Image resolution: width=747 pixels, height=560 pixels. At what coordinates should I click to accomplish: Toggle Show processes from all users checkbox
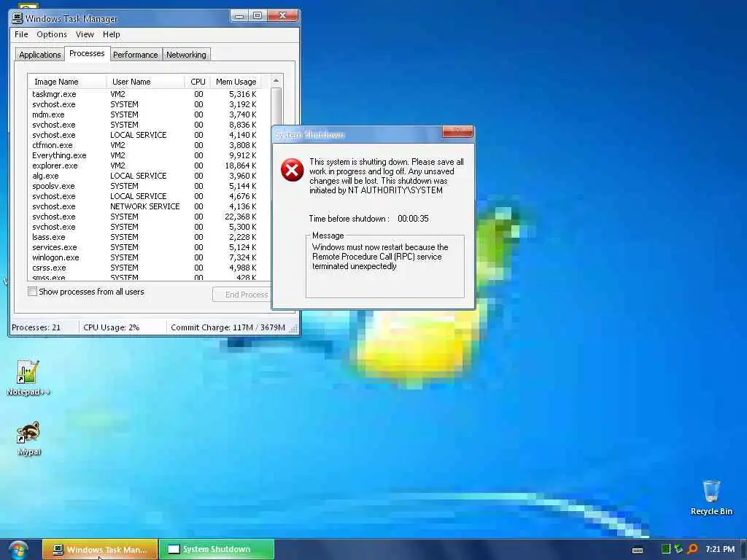click(32, 292)
